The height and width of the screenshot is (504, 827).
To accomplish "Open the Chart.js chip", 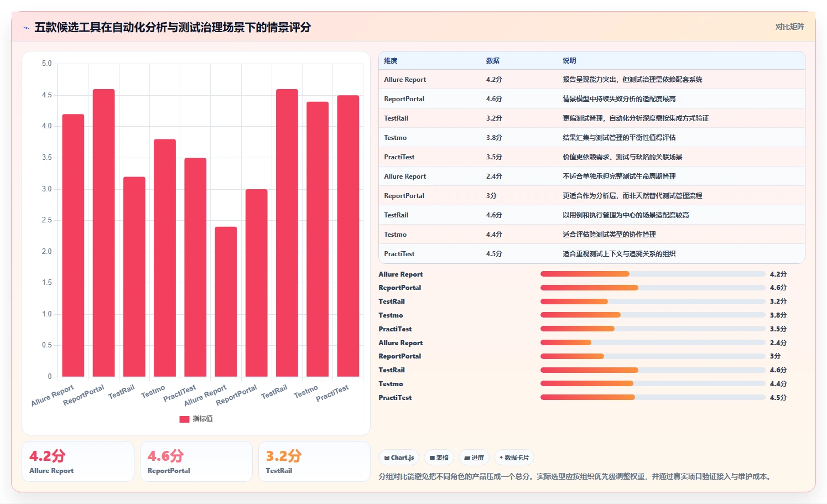I will click(399, 458).
